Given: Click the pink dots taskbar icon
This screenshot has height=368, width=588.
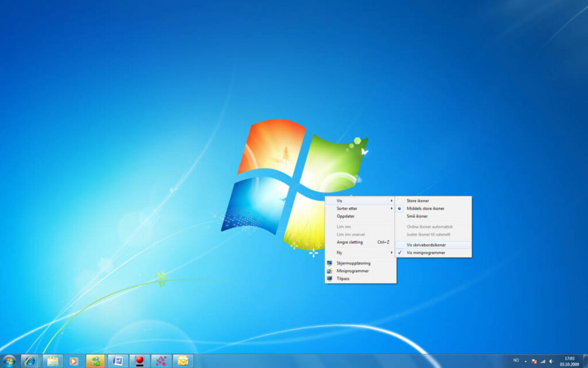Looking at the screenshot, I should click(161, 362).
